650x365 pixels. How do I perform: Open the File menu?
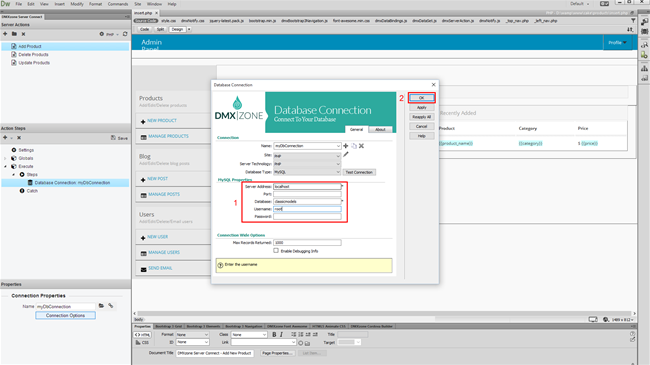pos(19,4)
